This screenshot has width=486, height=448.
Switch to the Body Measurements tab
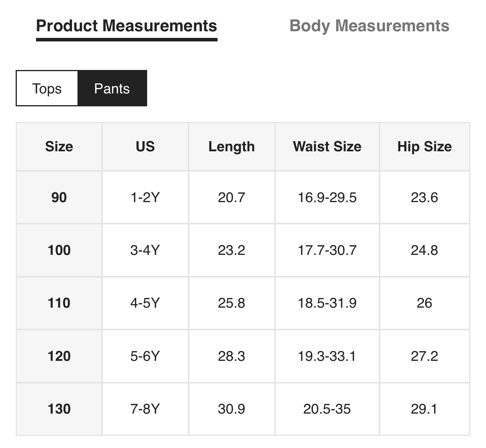click(x=369, y=26)
